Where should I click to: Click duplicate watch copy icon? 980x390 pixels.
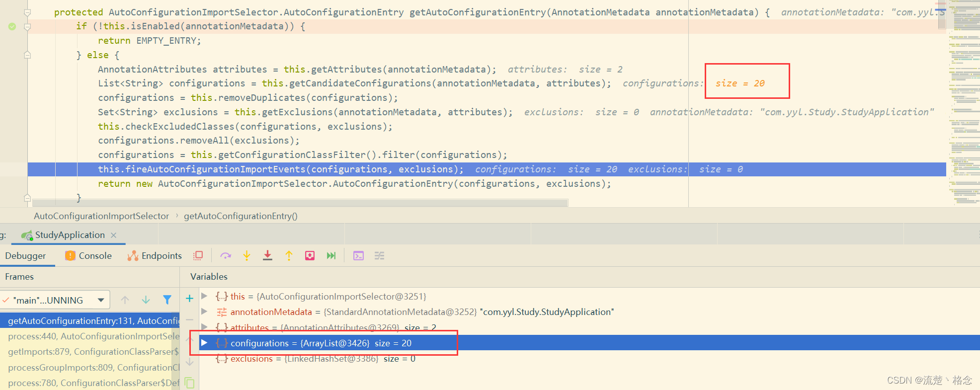189,383
